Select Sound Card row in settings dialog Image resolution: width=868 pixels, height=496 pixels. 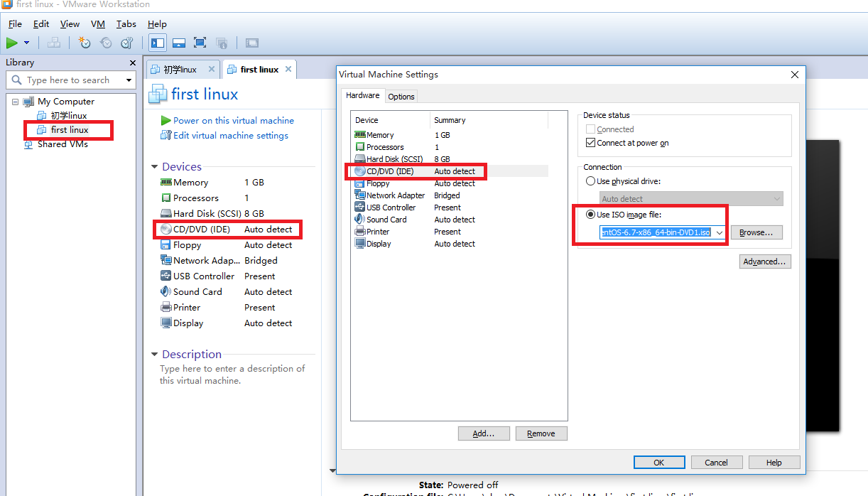[451, 220]
